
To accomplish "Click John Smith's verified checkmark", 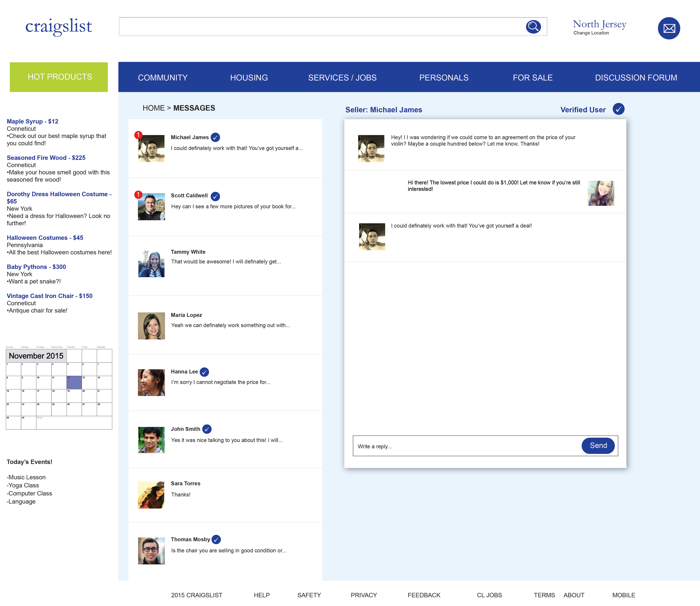I will [x=207, y=429].
